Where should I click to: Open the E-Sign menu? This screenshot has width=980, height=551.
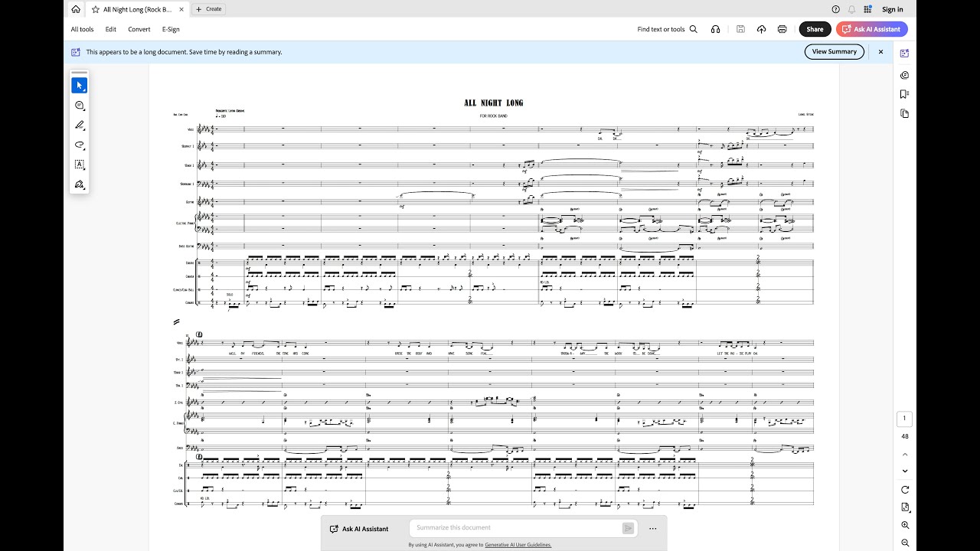(171, 29)
